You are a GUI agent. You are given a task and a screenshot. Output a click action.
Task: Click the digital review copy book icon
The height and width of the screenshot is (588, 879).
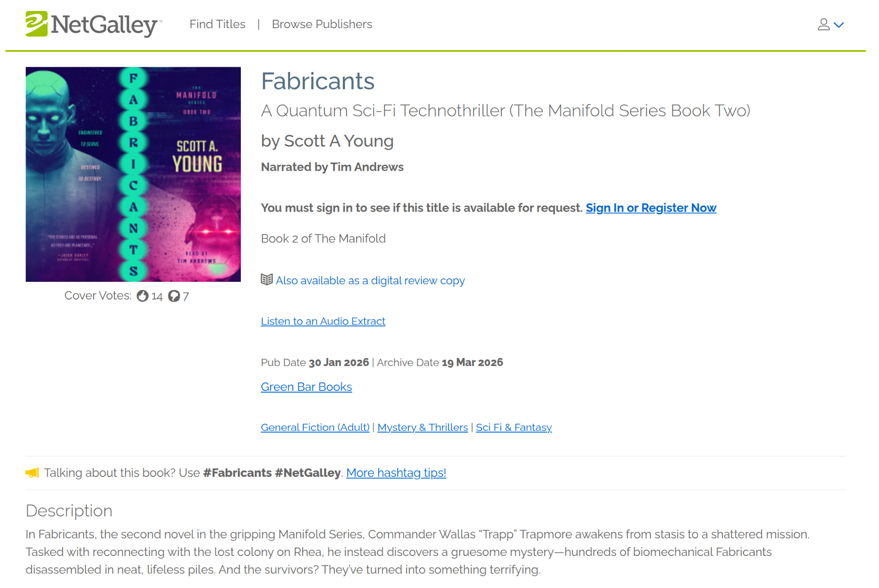[266, 280]
